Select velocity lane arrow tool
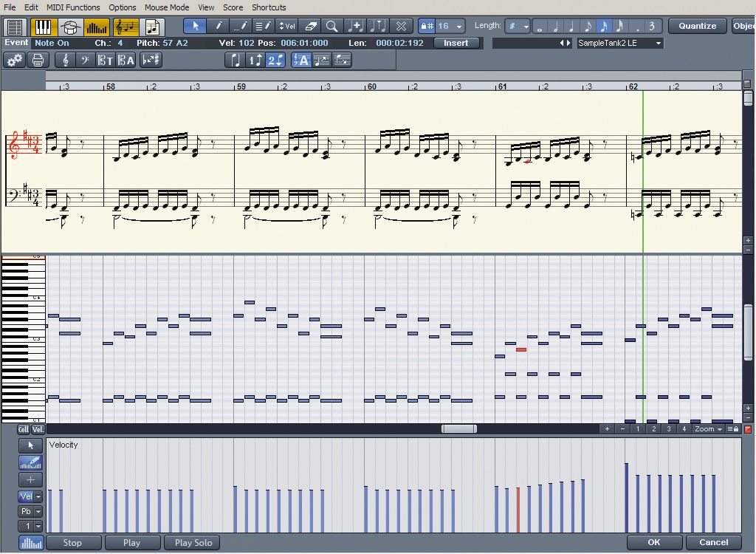This screenshot has height=554, width=756. (x=31, y=445)
